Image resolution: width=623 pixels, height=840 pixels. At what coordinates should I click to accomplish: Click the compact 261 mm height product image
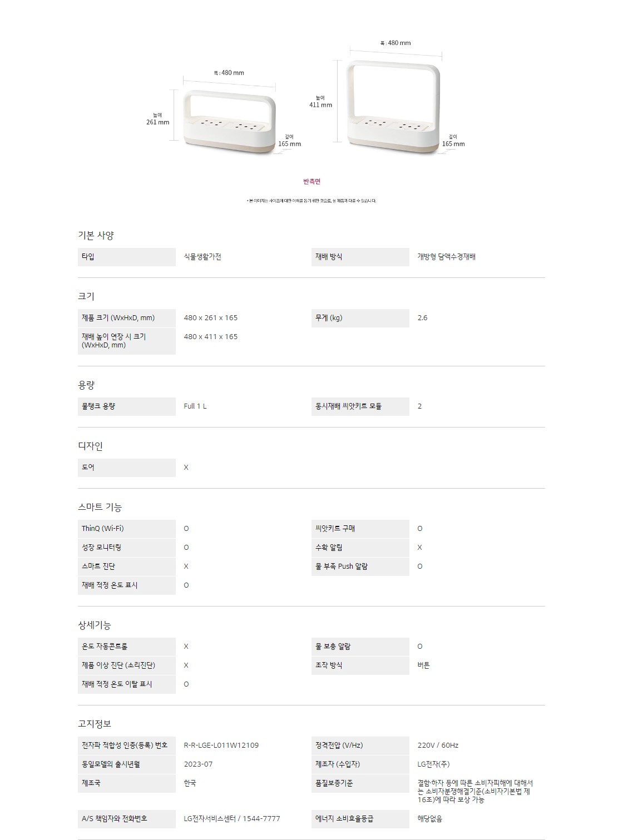(x=229, y=122)
